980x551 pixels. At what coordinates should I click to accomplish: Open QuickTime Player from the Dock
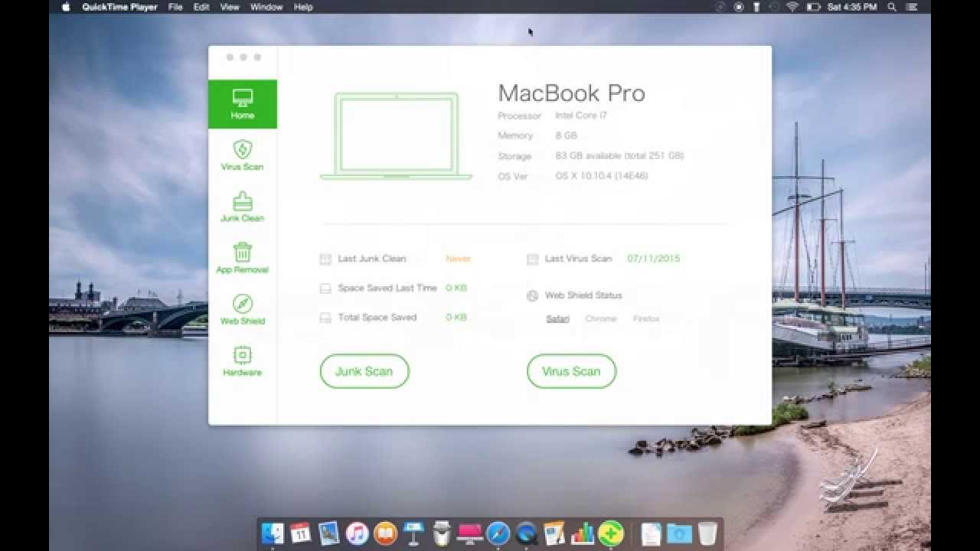526,533
